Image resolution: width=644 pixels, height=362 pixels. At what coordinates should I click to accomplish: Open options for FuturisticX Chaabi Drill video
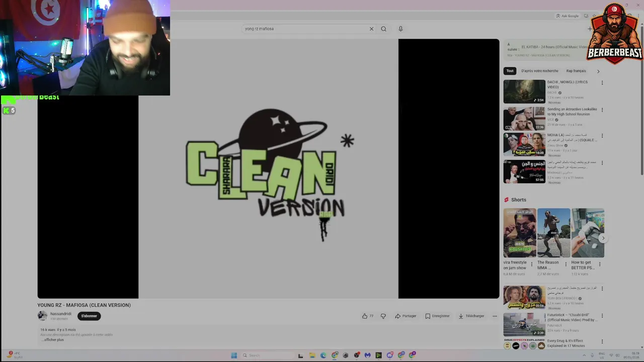click(x=602, y=315)
